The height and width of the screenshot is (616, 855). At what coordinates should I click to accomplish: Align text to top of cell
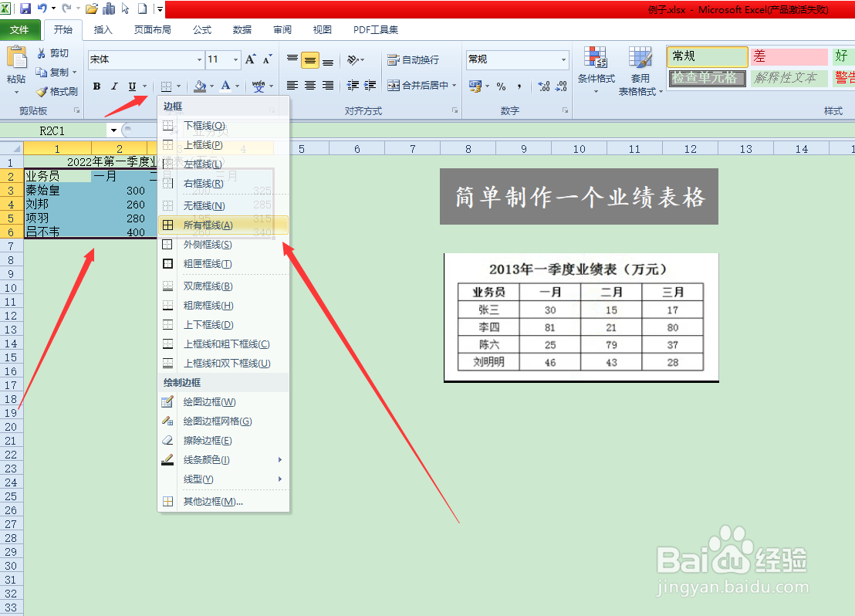[292, 59]
